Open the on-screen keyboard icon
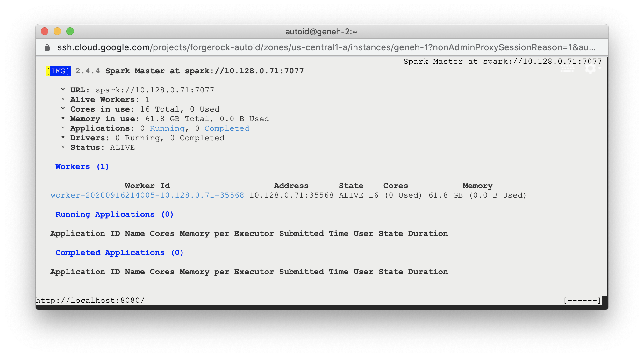Viewport: 644px width, 357px height. tap(567, 69)
